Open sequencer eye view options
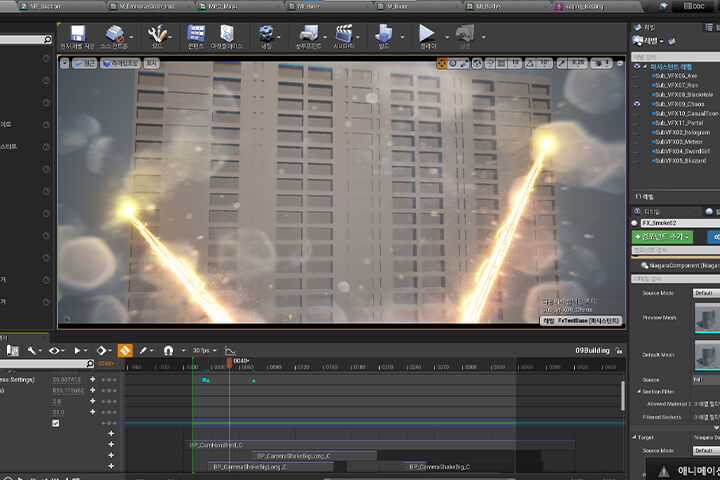 (54, 351)
